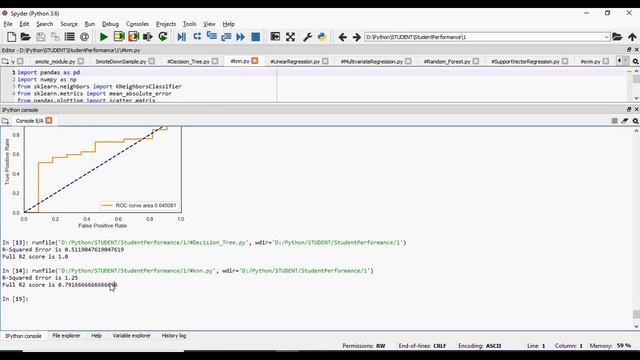Image resolution: width=640 pixels, height=360 pixels.
Task: Open the Tools menu
Action: pyautogui.click(x=189, y=24)
